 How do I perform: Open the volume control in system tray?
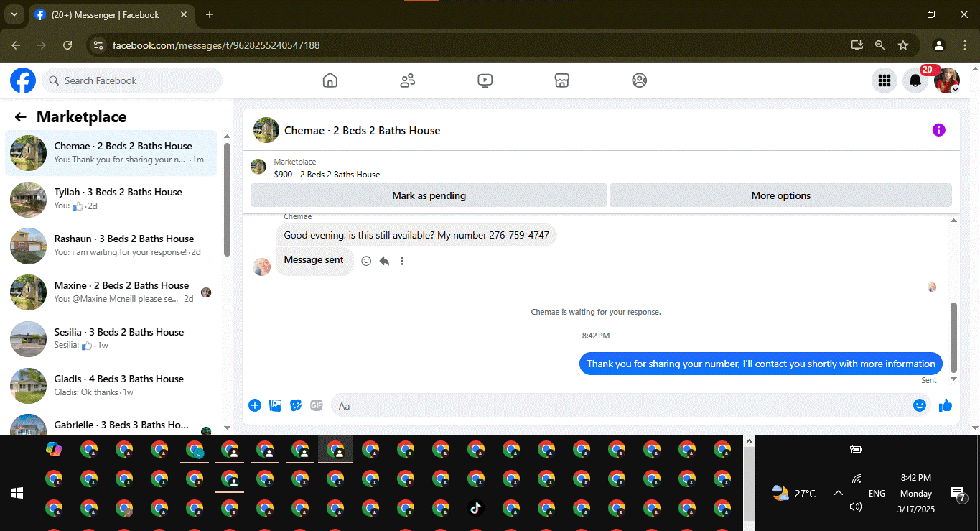coord(855,507)
